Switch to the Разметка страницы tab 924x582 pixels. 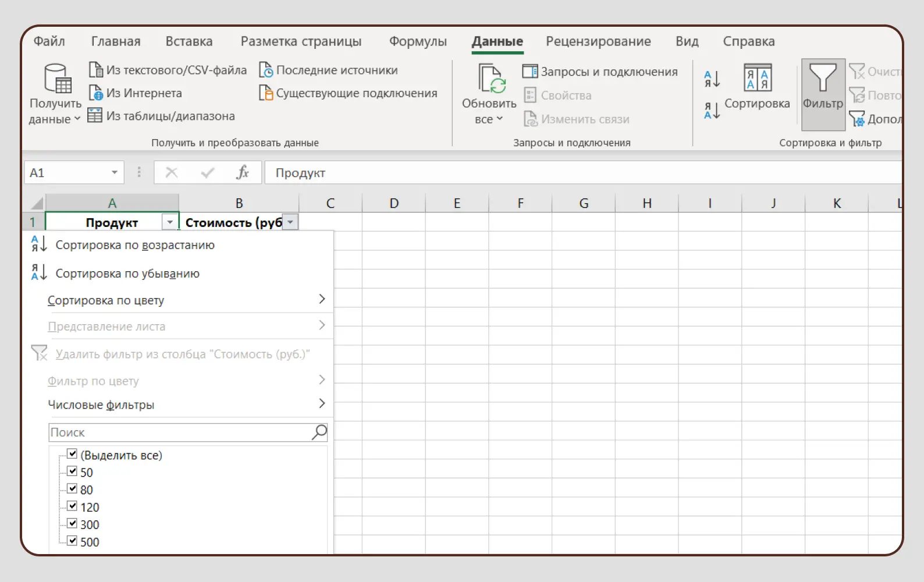(x=301, y=41)
